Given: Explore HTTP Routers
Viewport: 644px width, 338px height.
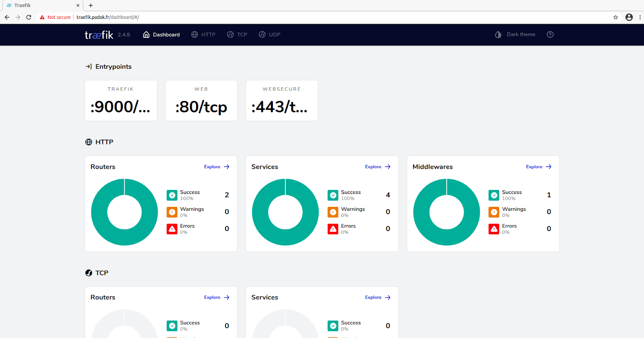Looking at the screenshot, I should (217, 167).
